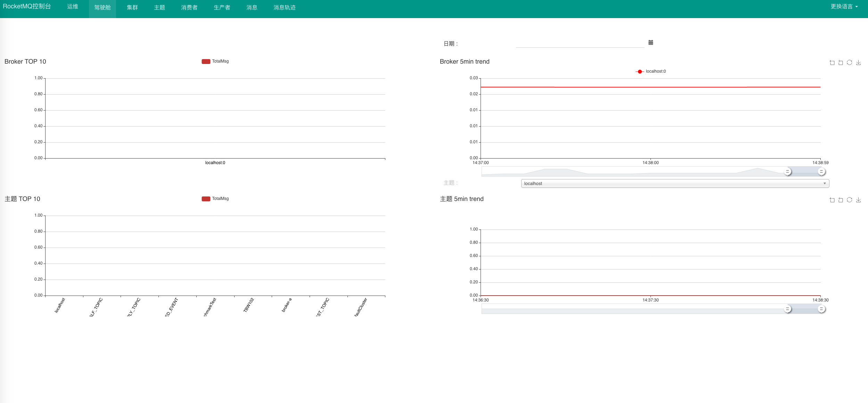Toggle TotalMsg legend in 主题 TOP 10
This screenshot has height=403, width=868.
(x=215, y=199)
